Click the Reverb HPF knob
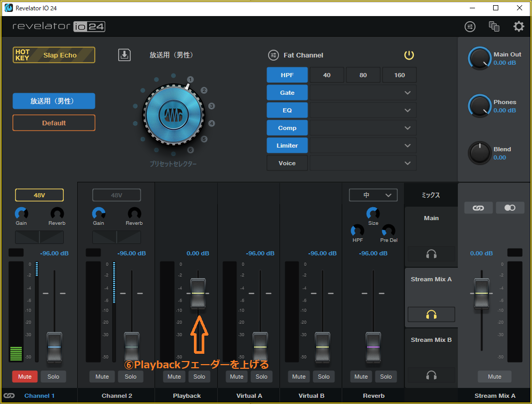The height and width of the screenshot is (404, 532). (357, 230)
